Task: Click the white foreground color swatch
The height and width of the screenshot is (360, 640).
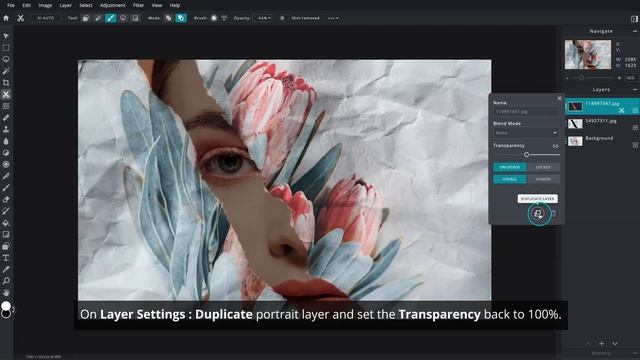Action: point(6,306)
